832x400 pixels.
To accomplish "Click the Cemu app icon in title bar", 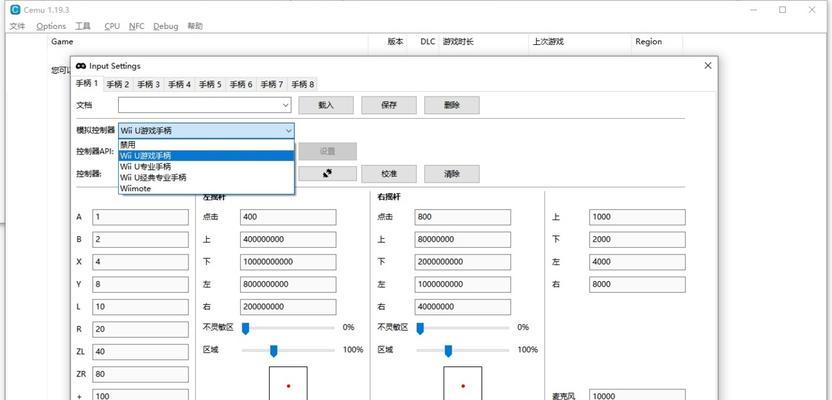I will tap(15, 10).
